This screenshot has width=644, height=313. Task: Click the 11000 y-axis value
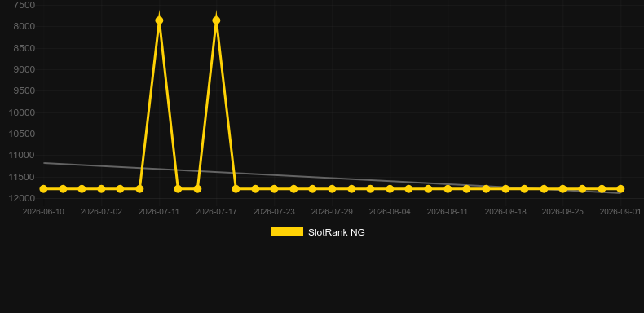coord(22,156)
